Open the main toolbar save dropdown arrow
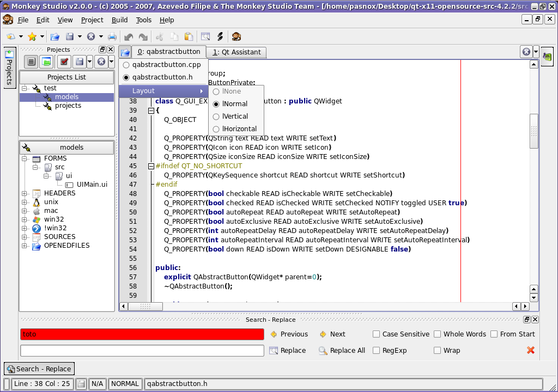The width and height of the screenshot is (558, 392). [80, 36]
